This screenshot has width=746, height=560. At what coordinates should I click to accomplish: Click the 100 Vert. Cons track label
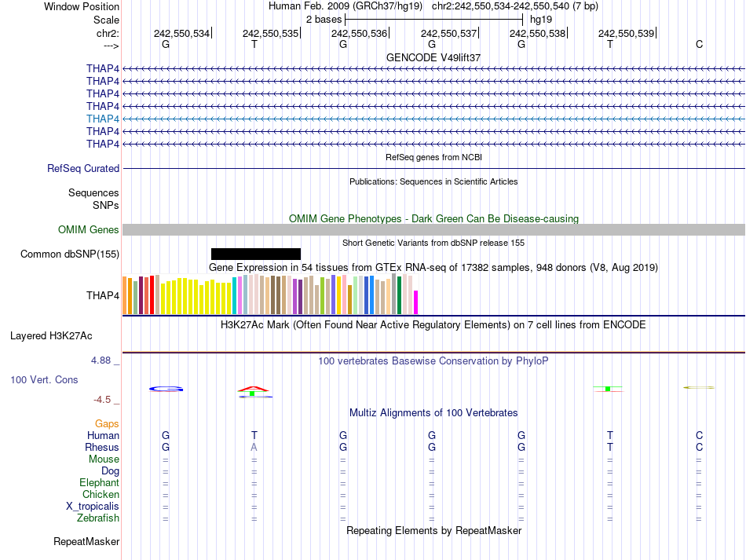[x=44, y=379]
